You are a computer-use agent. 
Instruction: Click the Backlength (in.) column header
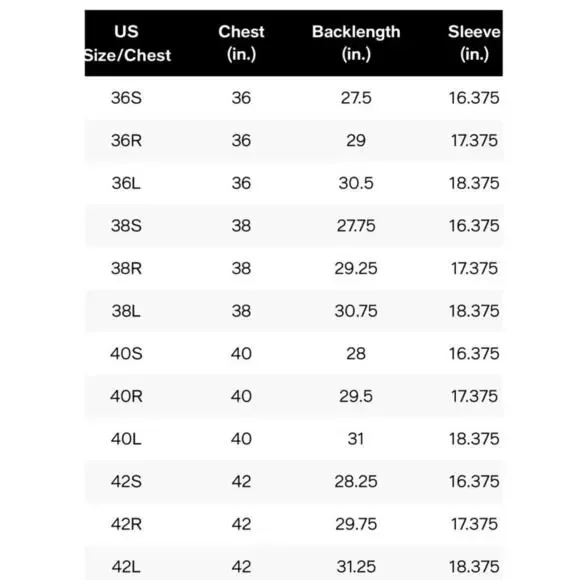click(x=356, y=43)
